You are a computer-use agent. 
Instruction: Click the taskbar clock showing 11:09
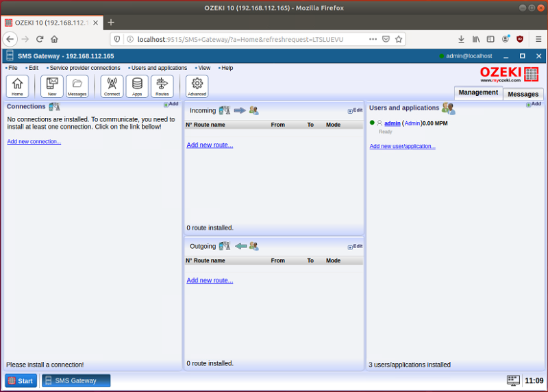(x=534, y=380)
